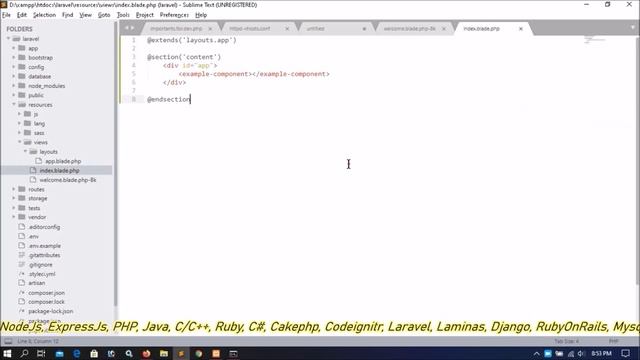
Task: Close the untitled tab with unsaved dot
Action: [364, 29]
